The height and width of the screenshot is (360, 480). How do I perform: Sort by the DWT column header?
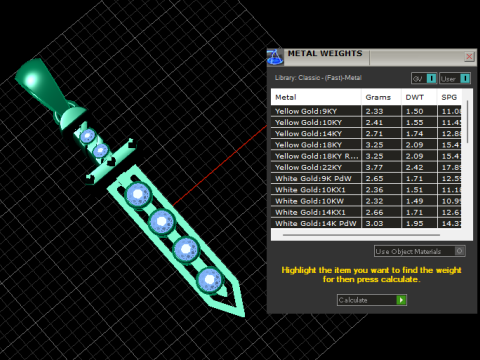tap(419, 97)
